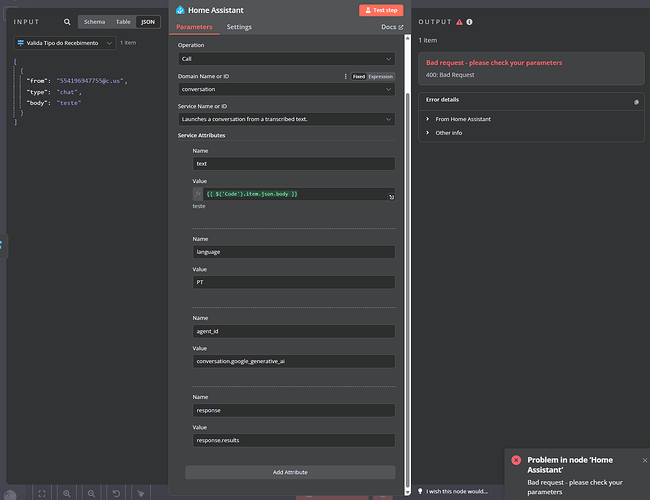Copy error details with the copy icon

click(x=636, y=102)
